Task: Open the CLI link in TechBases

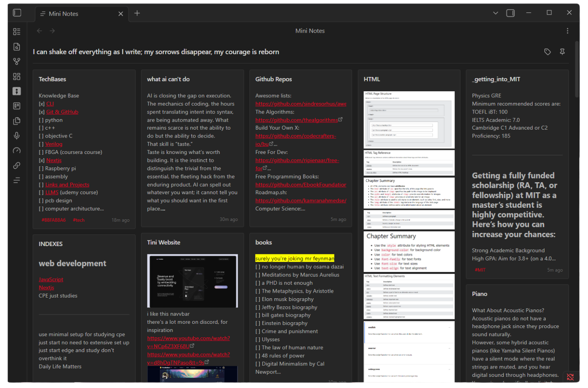Action: coord(50,104)
